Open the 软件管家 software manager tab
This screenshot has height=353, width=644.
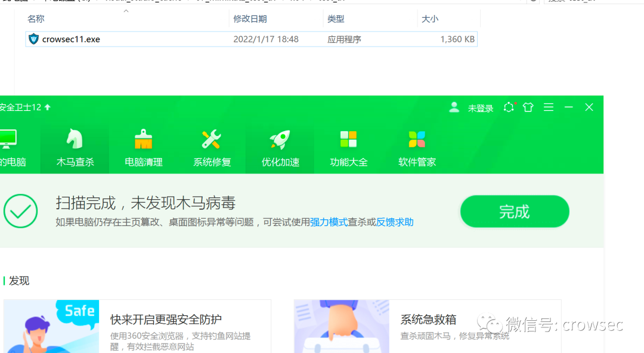point(417,148)
